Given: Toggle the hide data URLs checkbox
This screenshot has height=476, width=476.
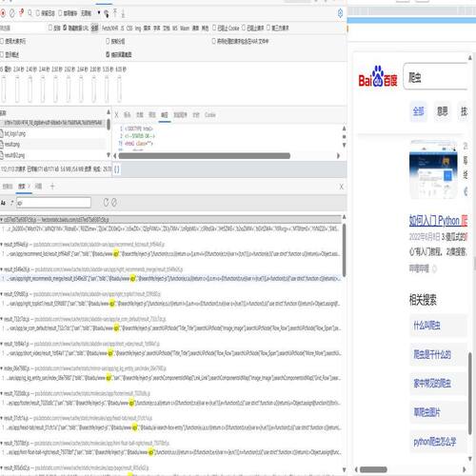Looking at the screenshot, I should coord(65,28).
